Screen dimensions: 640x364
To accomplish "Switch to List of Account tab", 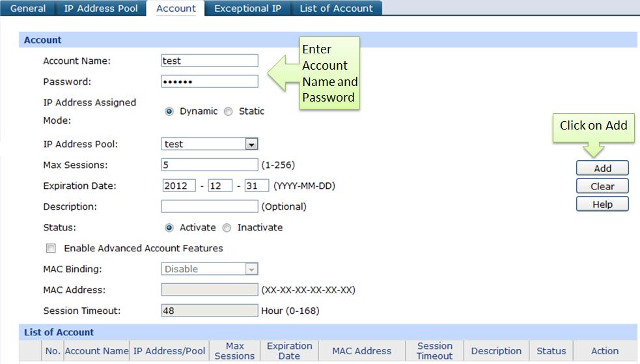I will click(x=336, y=8).
